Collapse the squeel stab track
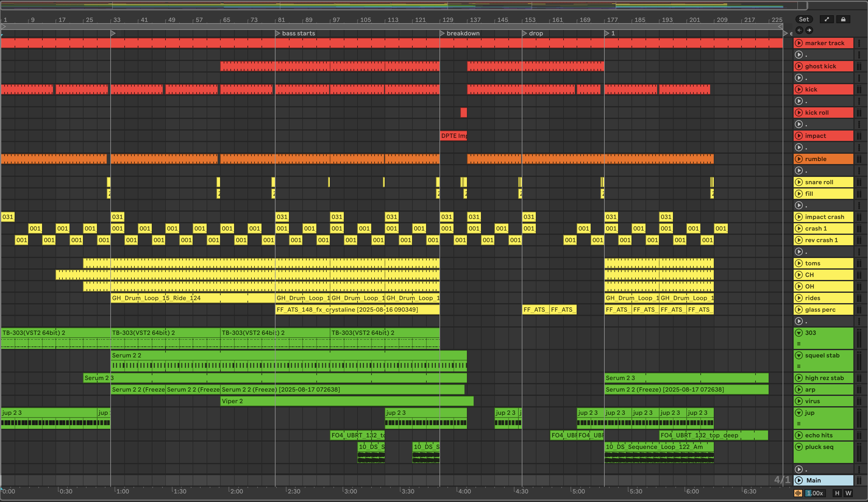This screenshot has width=868, height=502. coord(799,356)
